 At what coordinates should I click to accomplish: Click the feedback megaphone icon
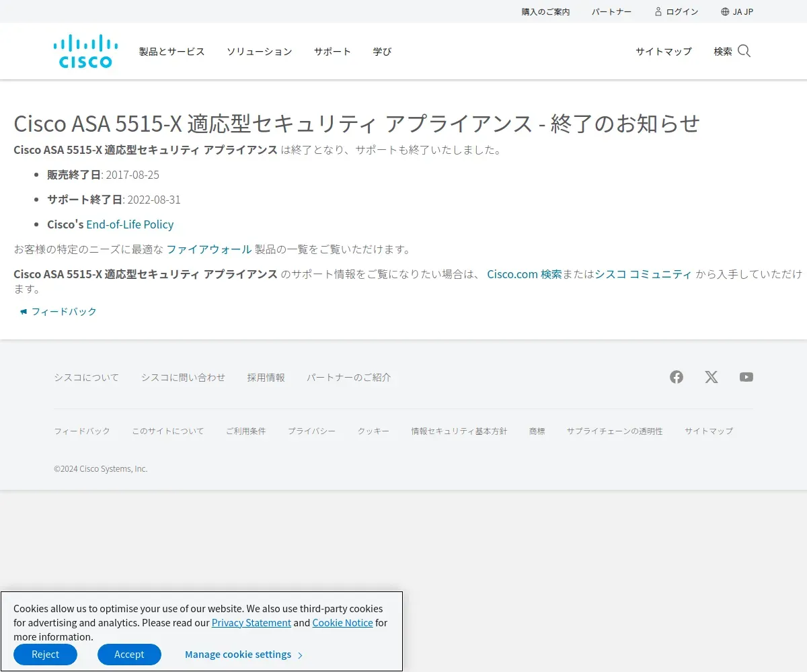pyautogui.click(x=24, y=312)
